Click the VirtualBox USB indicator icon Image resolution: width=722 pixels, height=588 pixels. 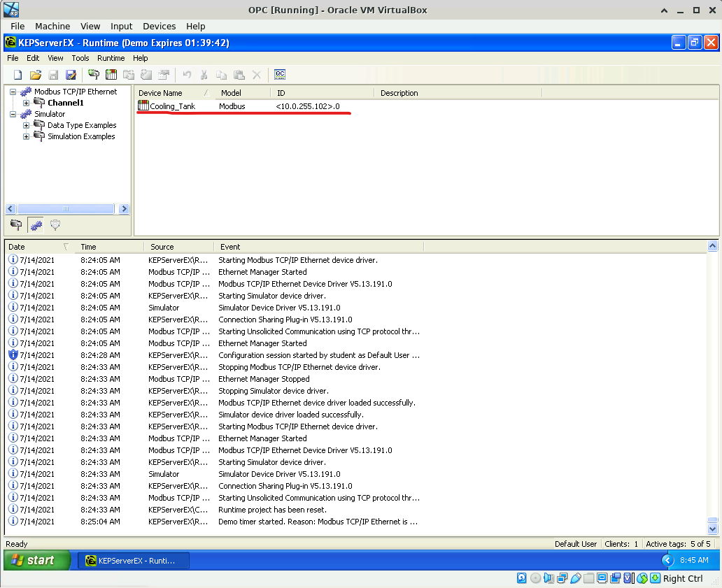(576, 578)
